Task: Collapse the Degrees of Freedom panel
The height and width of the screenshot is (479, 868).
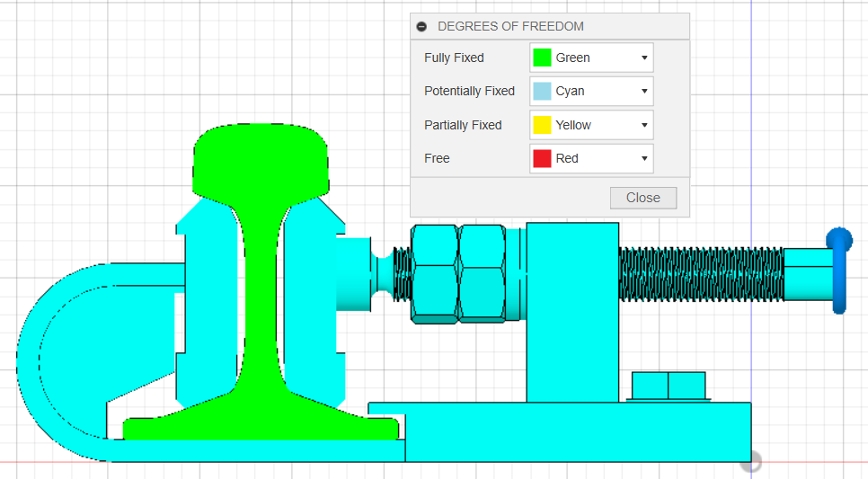Action: [x=421, y=27]
